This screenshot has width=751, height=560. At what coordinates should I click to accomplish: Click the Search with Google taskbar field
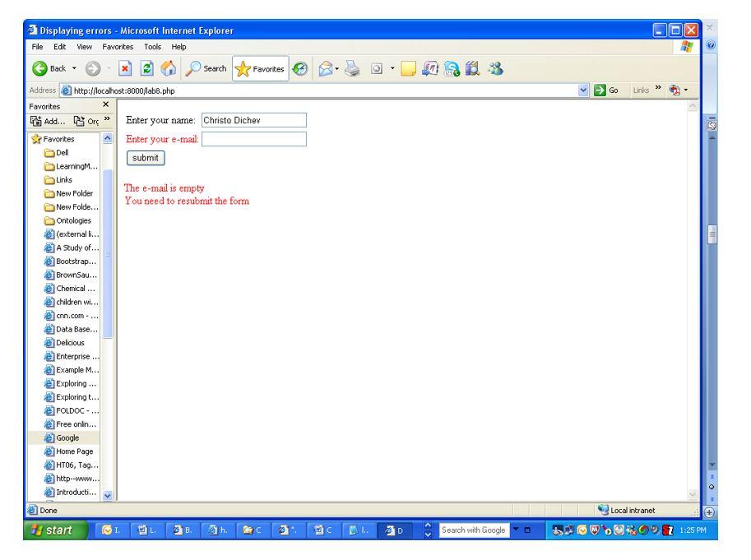(474, 530)
